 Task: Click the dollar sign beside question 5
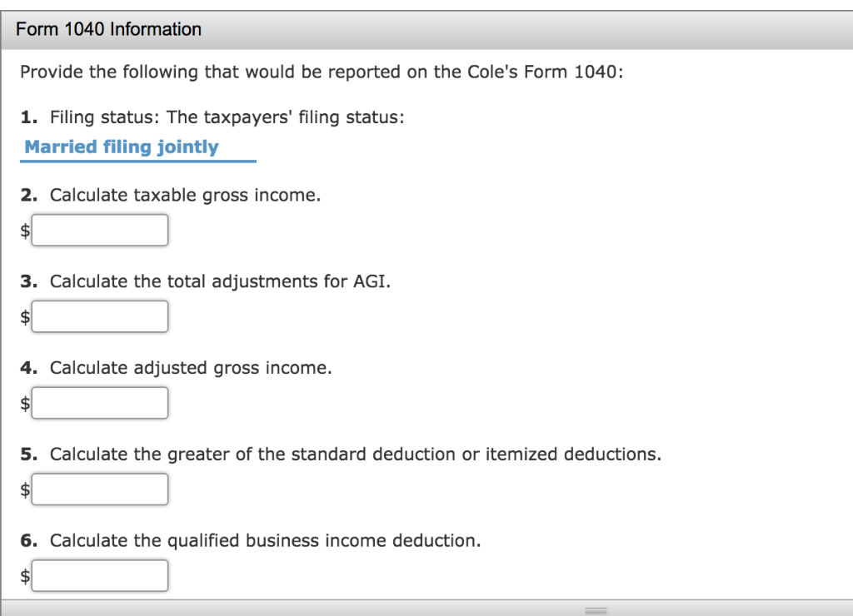point(24,489)
